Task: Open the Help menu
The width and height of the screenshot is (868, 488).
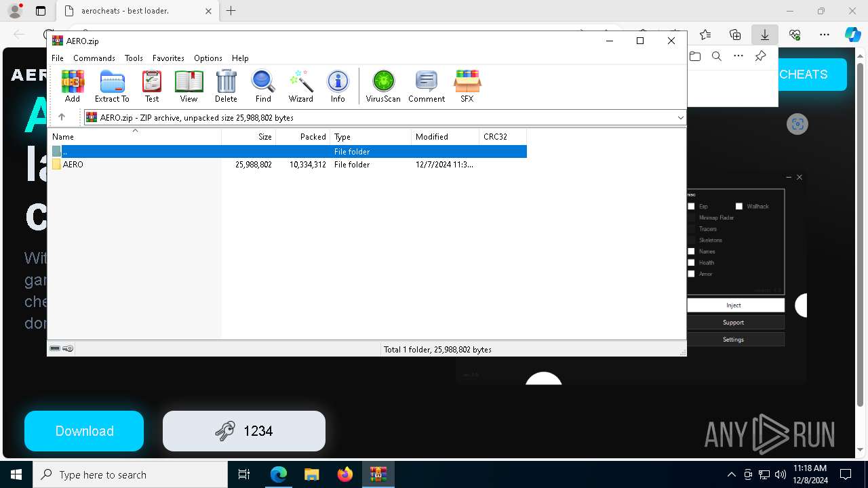Action: point(240,58)
